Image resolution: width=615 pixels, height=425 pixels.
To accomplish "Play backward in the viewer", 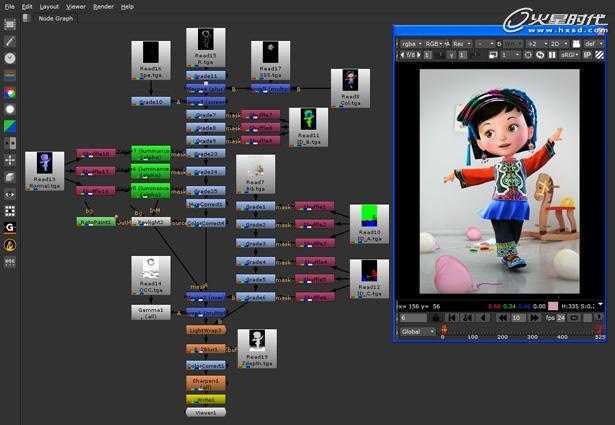I will [483, 318].
